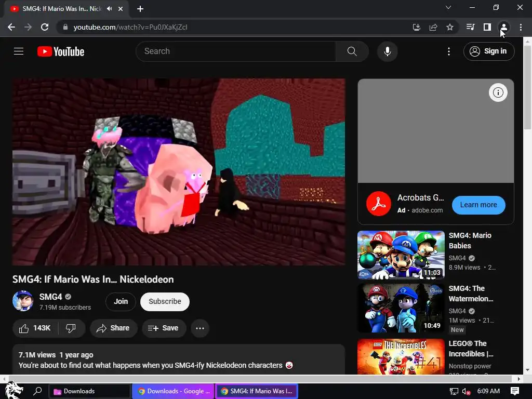Open the ad info icon
Image resolution: width=532 pixels, height=399 pixels.
[498, 92]
